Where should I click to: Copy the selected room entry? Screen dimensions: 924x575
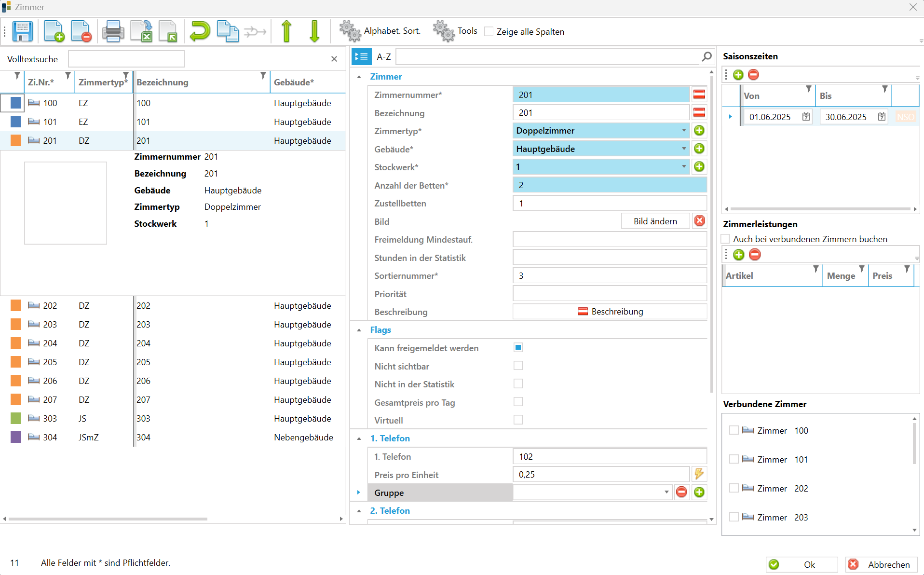[228, 31]
